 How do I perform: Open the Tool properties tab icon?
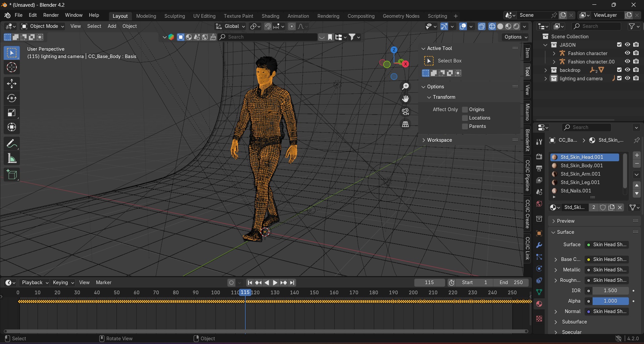[x=539, y=142]
